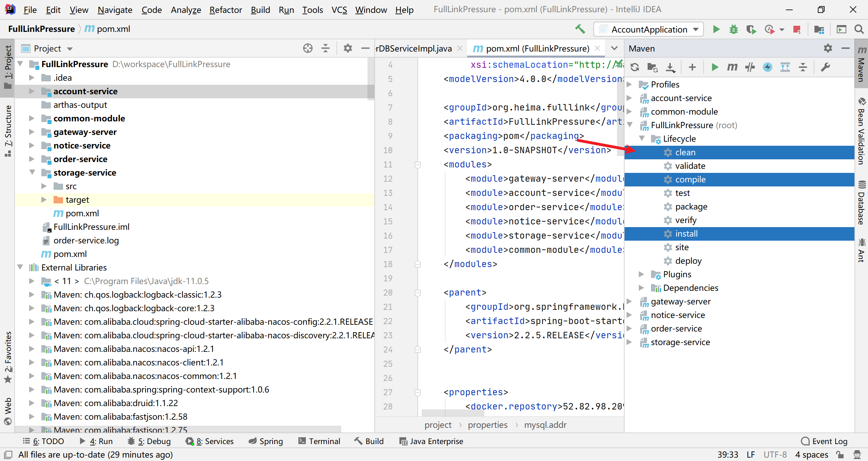Run the selected Maven build
This screenshot has height=461, width=868.
click(715, 67)
